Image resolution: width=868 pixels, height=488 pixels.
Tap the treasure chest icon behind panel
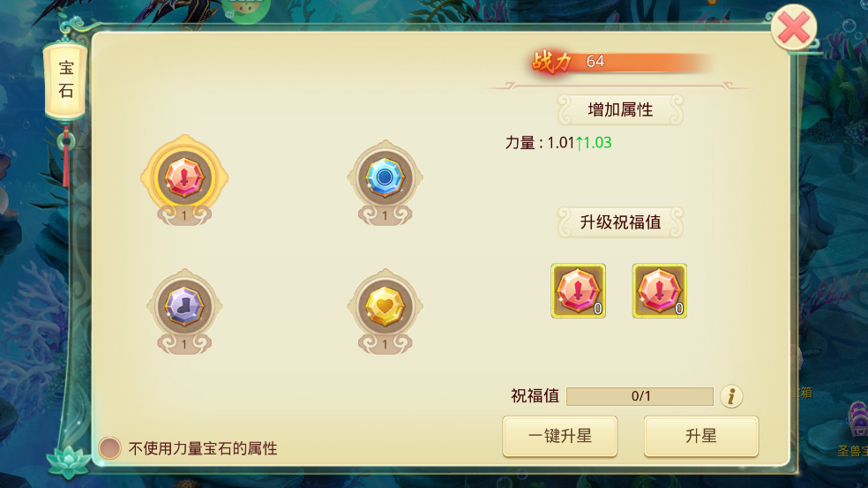pyautogui.click(x=857, y=419)
